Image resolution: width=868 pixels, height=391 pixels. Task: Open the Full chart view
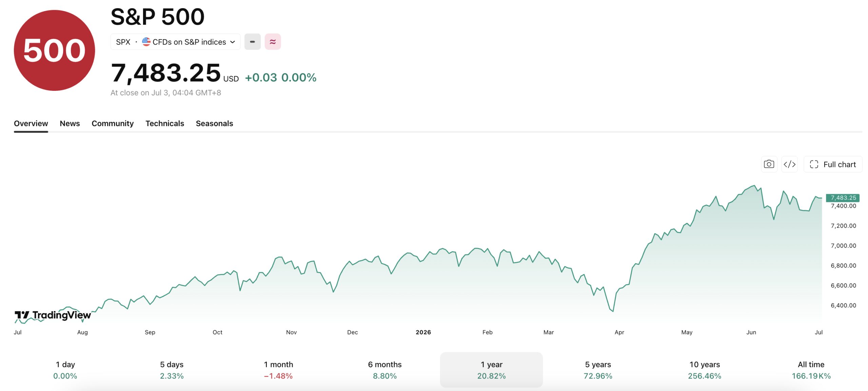833,164
